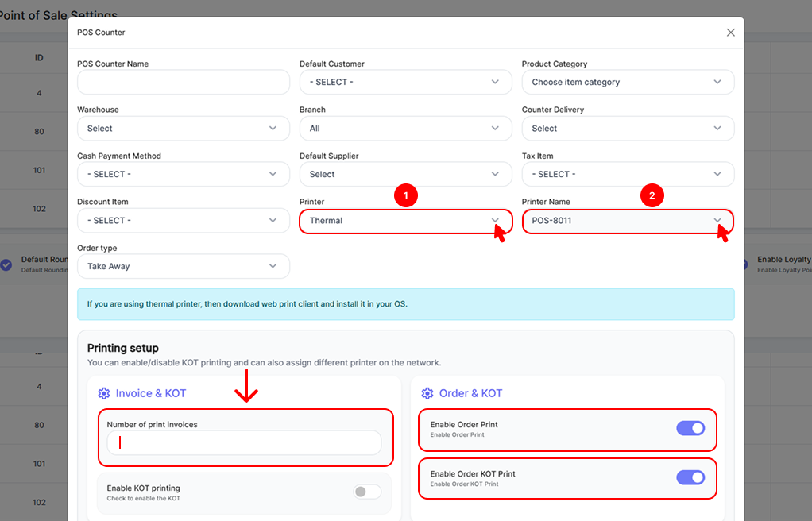Viewport: 812px width, 521px height.
Task: Expand the Warehouse select dropdown
Action: tap(183, 129)
